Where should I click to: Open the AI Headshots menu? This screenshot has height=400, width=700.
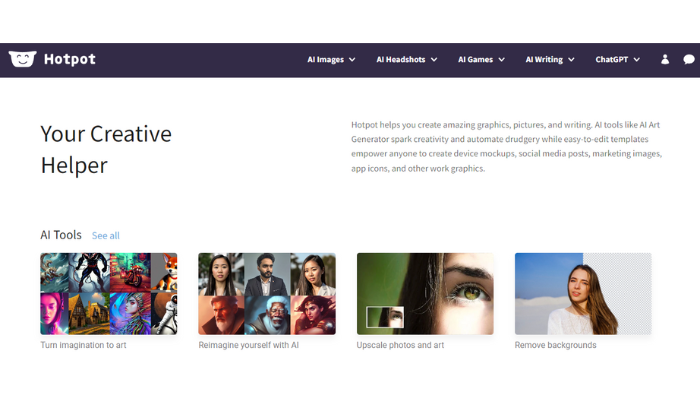point(400,59)
